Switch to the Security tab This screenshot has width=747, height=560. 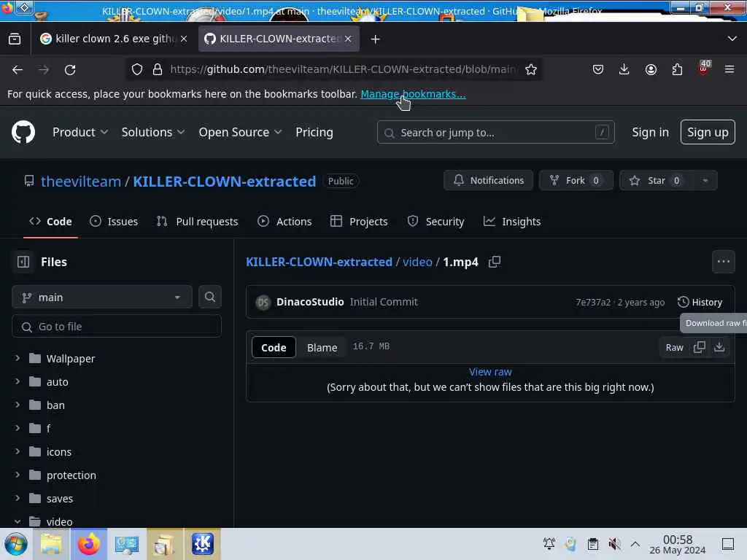coord(436,222)
